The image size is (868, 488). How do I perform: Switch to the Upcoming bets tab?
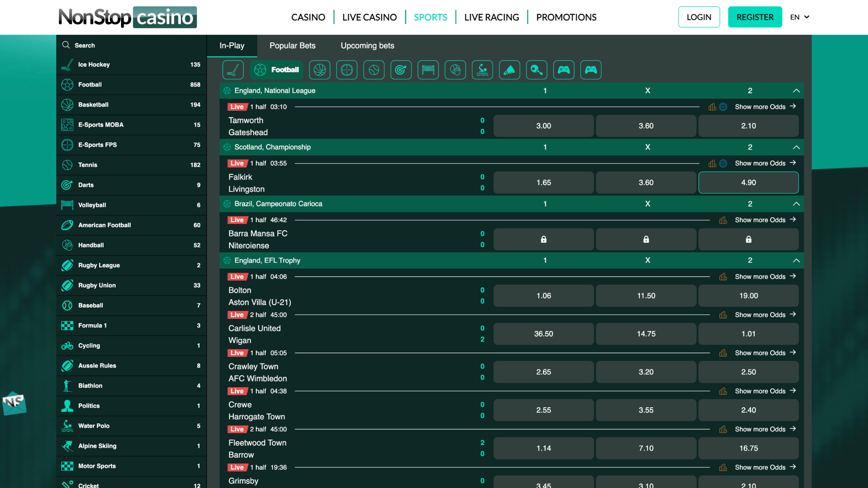(x=367, y=45)
